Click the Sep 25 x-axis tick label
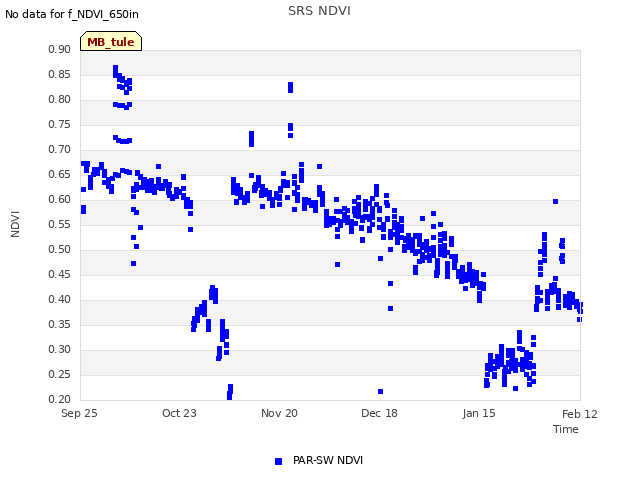This screenshot has height=480, width=640. pyautogui.click(x=79, y=413)
